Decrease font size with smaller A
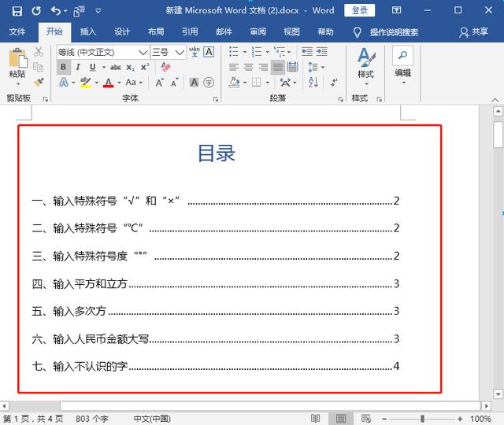Viewport: 504px width, 425px height. click(x=175, y=83)
